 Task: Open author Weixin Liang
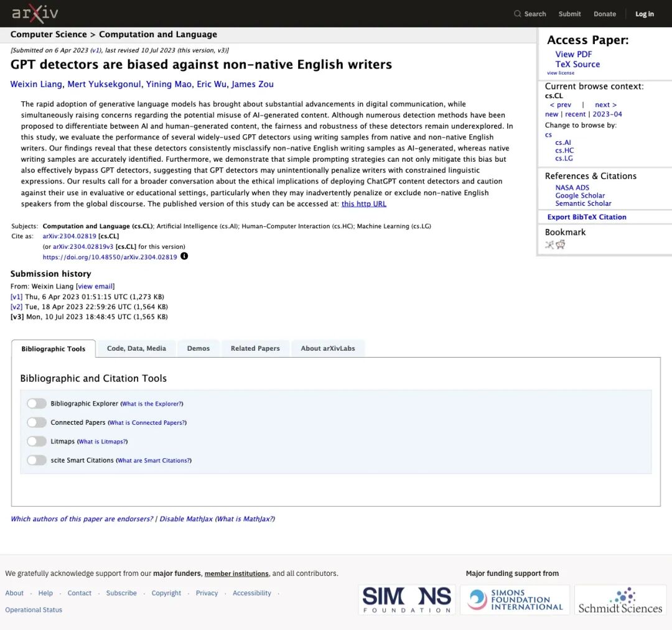(37, 84)
